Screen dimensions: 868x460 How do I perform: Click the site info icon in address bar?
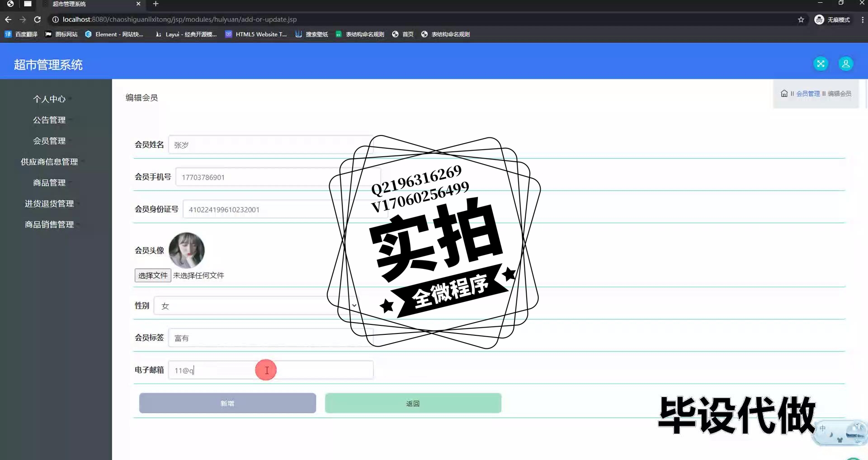click(55, 19)
